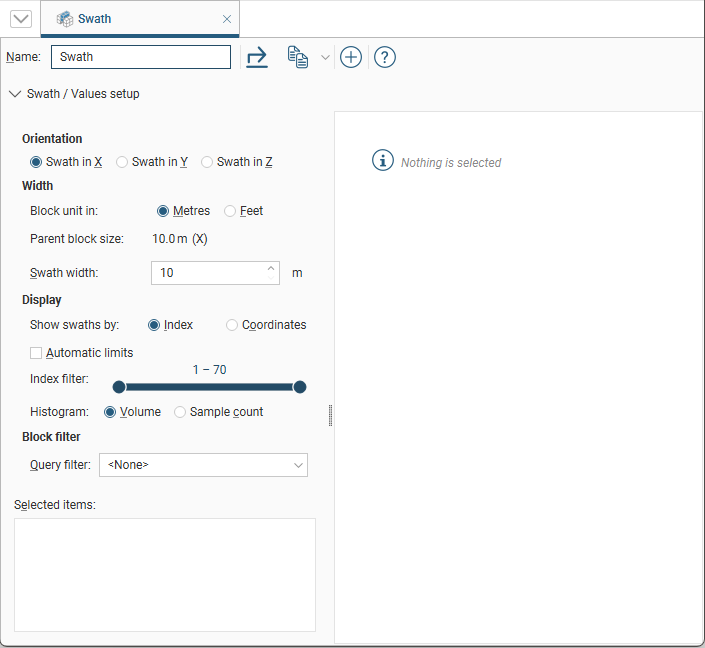Open the Query filter dropdown
Screen dimensions: 705x648
click(x=298, y=465)
